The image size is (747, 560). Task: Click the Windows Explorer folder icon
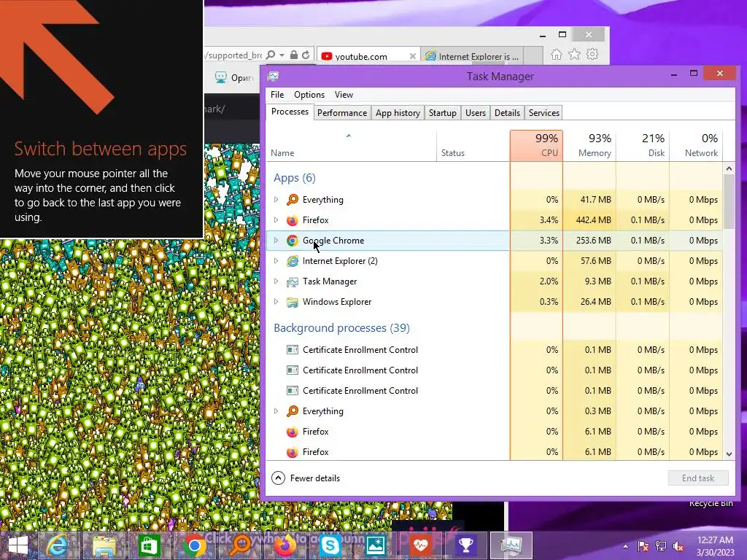[293, 302]
